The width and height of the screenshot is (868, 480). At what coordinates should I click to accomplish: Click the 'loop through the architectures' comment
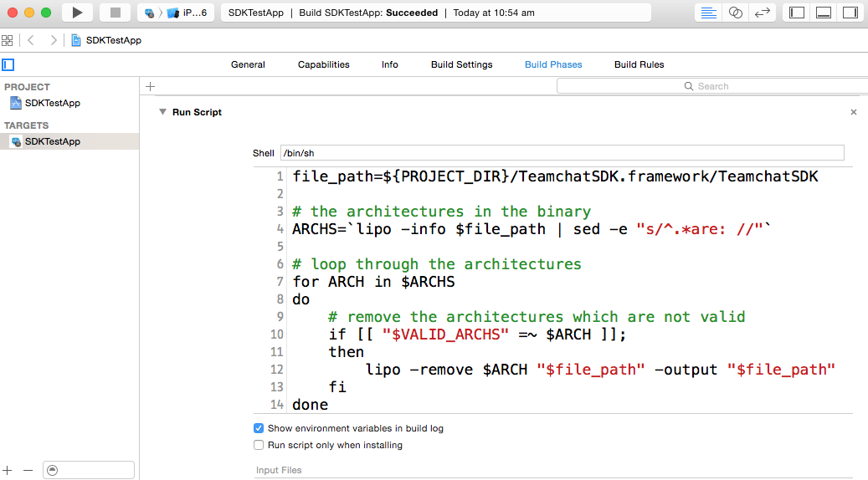point(437,264)
